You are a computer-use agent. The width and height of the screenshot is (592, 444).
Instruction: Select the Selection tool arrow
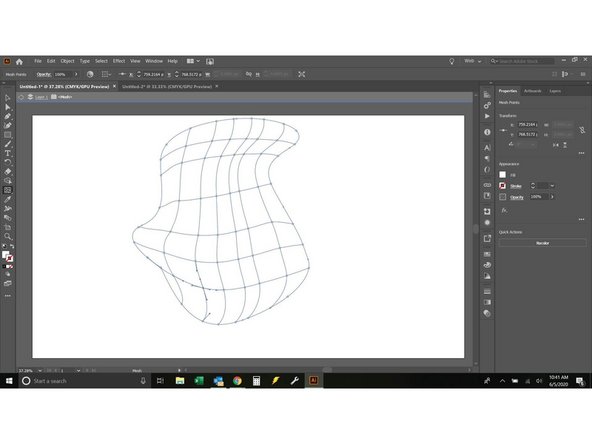click(x=8, y=98)
